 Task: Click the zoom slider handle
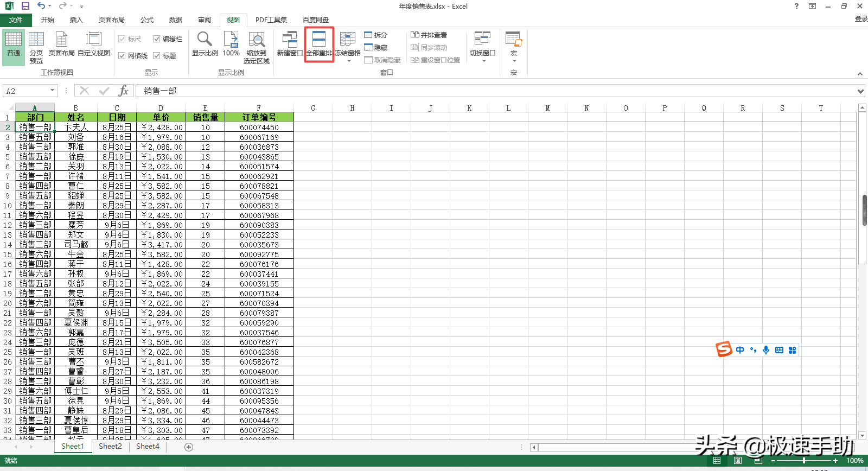point(804,461)
